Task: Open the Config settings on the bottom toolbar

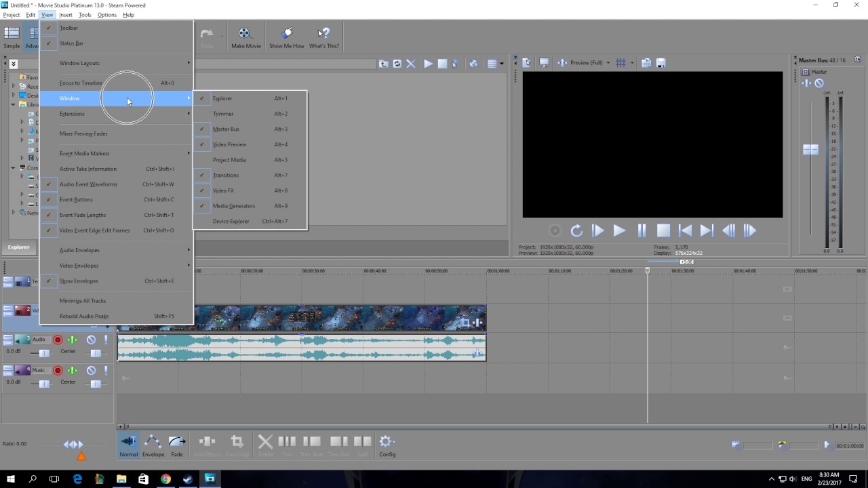Action: (x=387, y=446)
